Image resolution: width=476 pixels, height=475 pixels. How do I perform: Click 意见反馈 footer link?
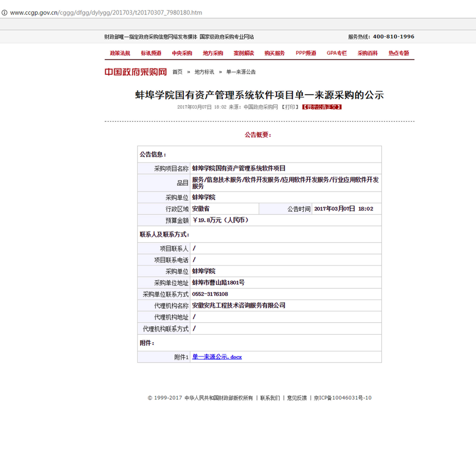tap(297, 398)
